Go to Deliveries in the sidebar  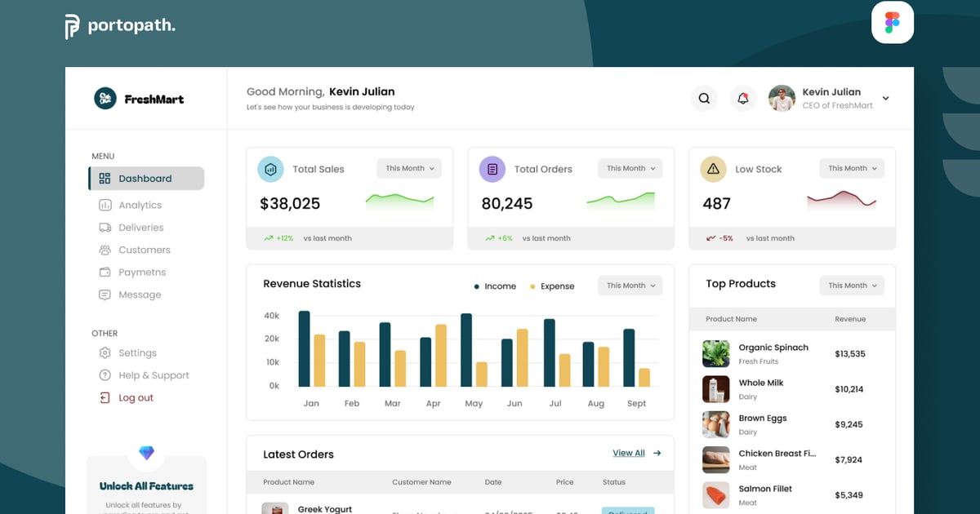140,228
